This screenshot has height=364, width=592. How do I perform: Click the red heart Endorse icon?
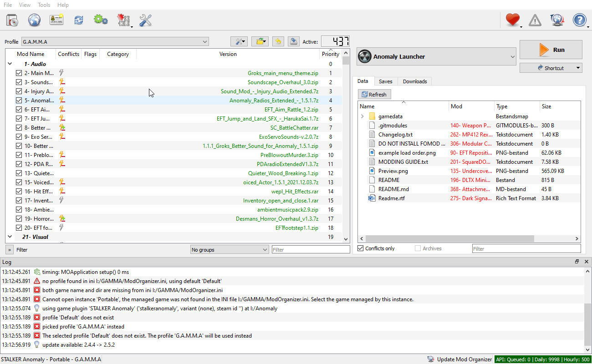point(513,20)
